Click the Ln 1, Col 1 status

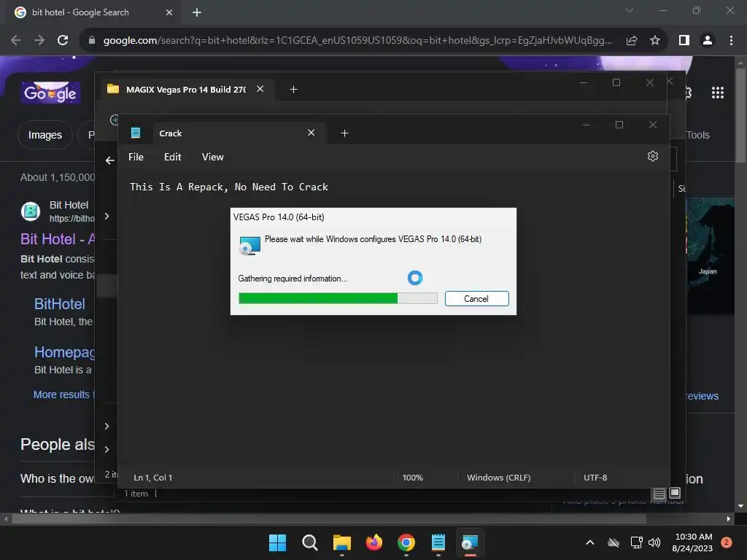[x=153, y=477]
